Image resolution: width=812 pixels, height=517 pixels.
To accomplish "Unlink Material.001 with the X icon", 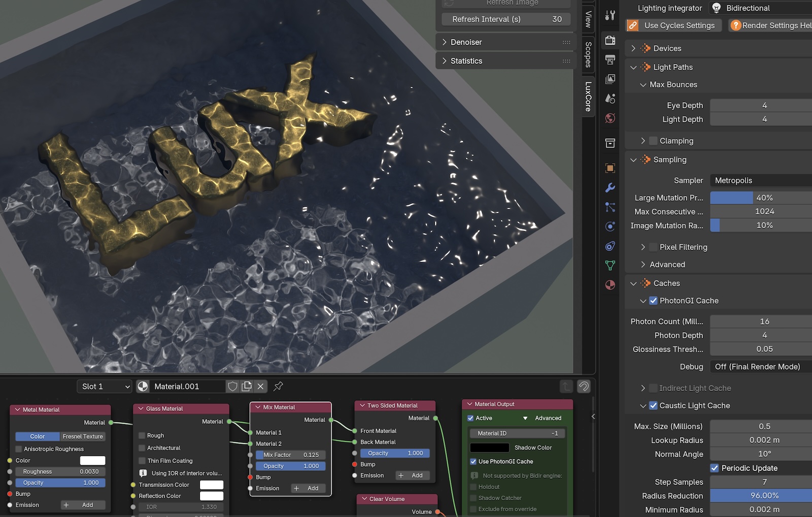I will point(260,386).
